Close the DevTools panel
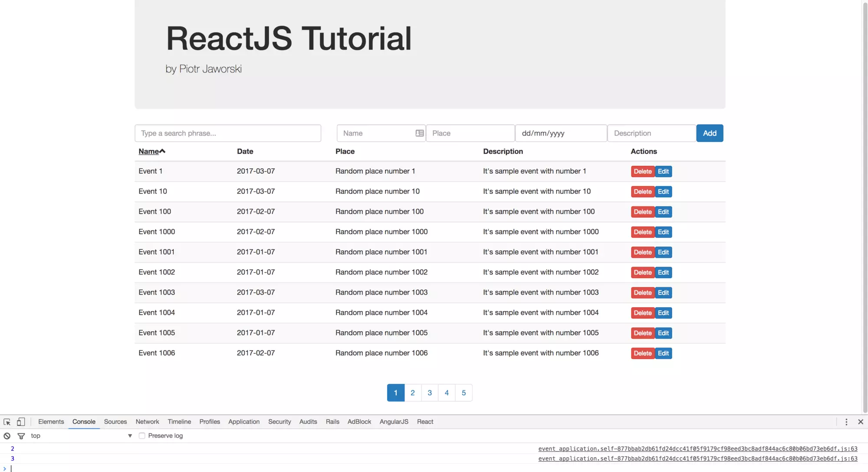868x472 pixels. 861,422
